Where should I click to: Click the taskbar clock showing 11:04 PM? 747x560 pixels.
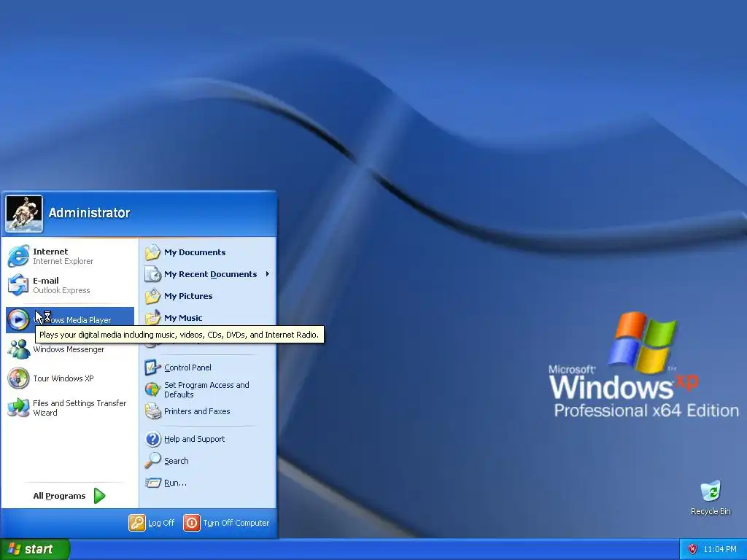[x=720, y=549]
